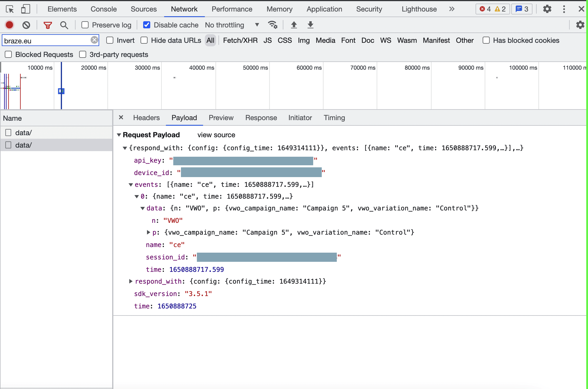The width and height of the screenshot is (588, 389).
Task: Enable Blocked Requests checkbox
Action: click(x=8, y=55)
